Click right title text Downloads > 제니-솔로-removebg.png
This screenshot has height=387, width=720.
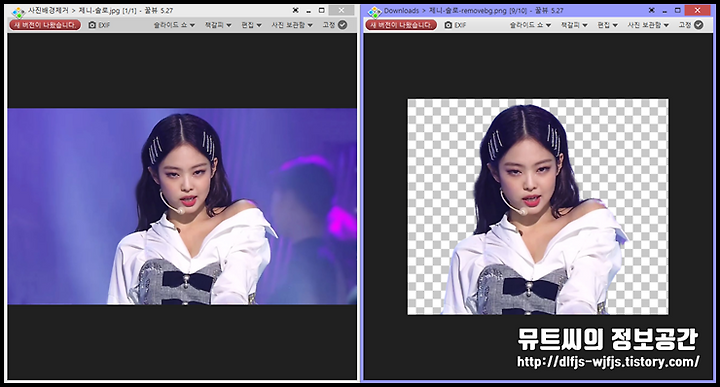pos(445,10)
